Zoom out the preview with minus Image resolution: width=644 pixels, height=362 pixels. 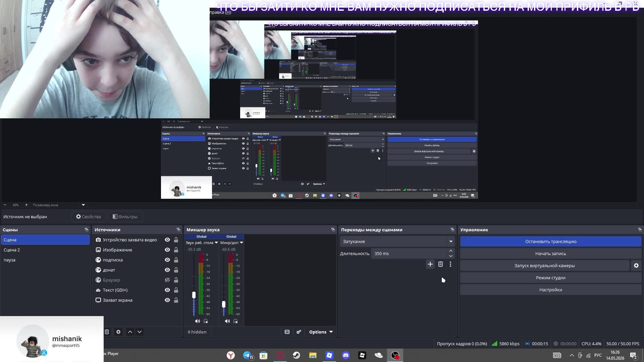[5, 205]
